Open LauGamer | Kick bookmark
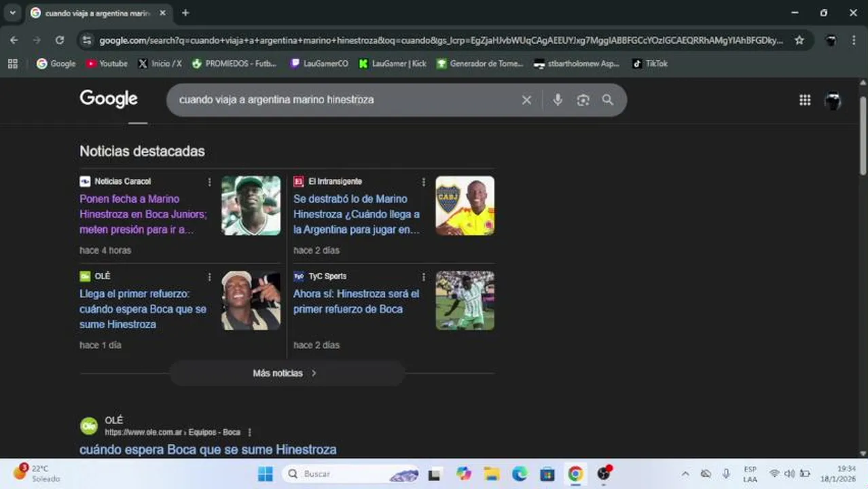Screen dimensions: 868x489 tap(393, 63)
